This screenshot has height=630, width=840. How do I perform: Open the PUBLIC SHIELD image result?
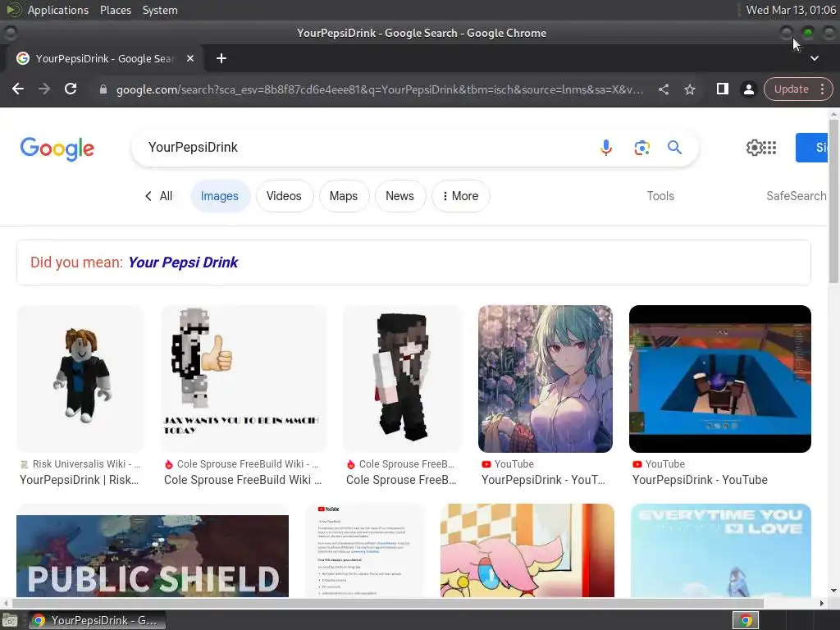point(153,550)
